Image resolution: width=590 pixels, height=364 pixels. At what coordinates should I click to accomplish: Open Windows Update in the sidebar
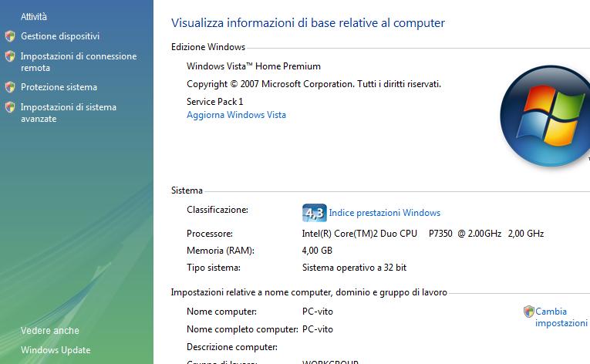click(x=56, y=350)
